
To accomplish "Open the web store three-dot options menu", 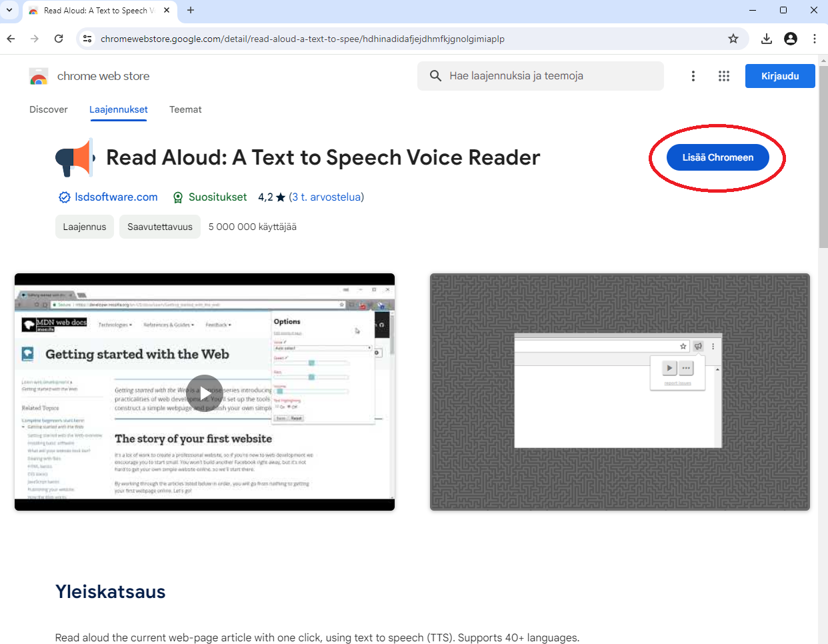I will pos(693,76).
